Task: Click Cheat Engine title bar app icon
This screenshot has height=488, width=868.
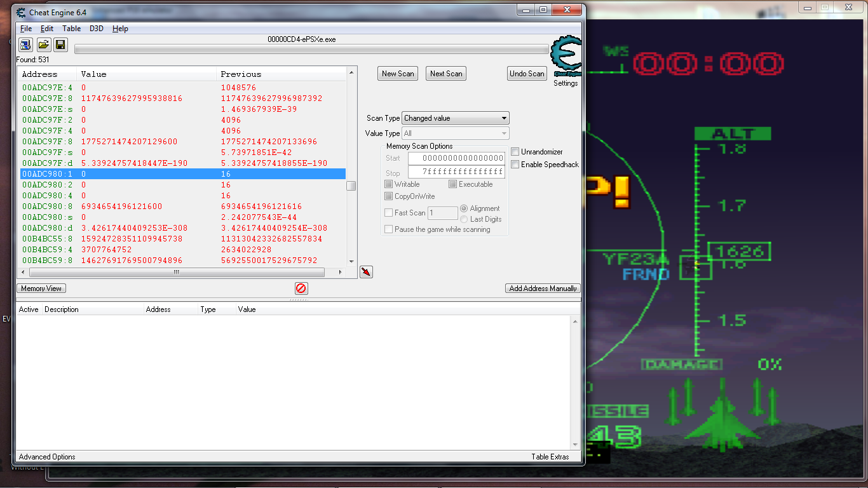Action: point(21,11)
